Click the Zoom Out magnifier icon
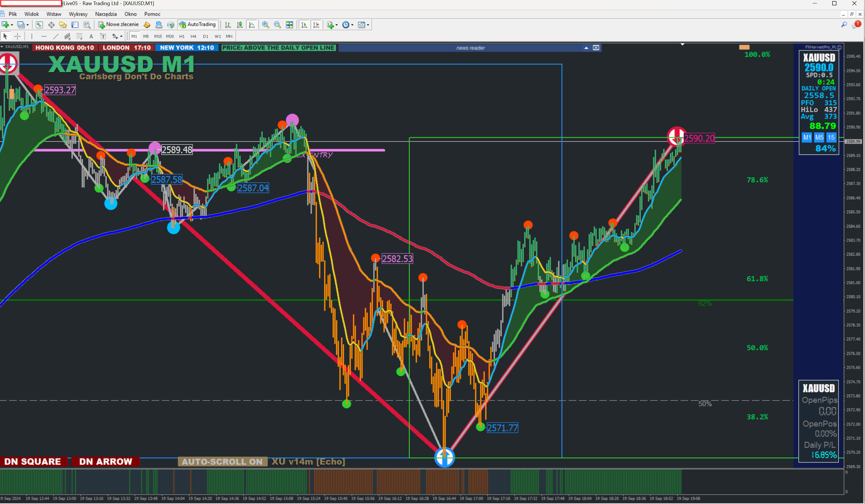 coord(277,25)
